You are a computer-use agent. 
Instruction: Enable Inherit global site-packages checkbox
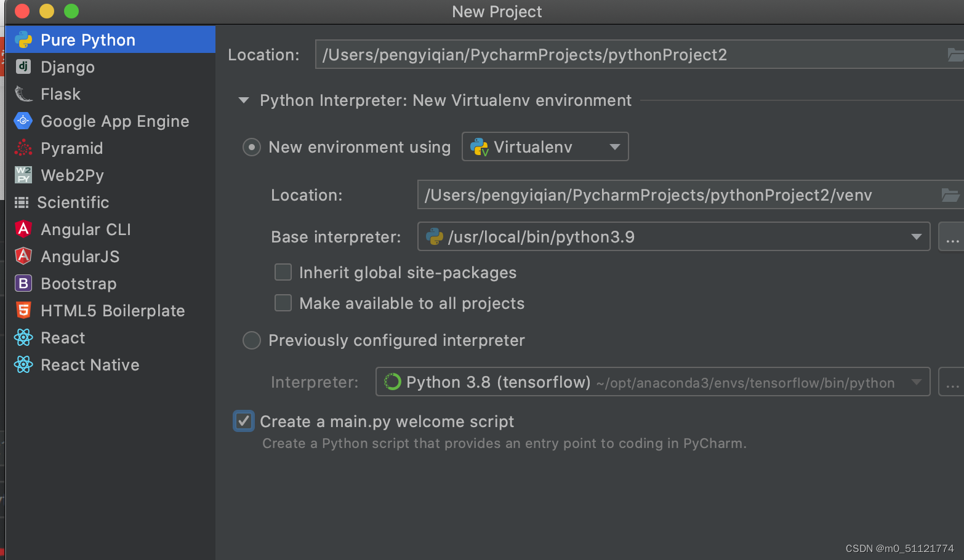[283, 272]
